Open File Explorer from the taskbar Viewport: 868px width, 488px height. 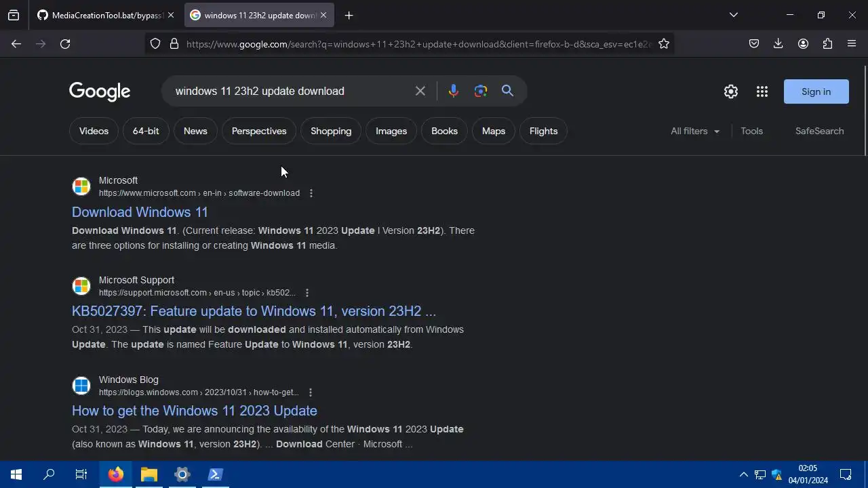[x=149, y=474]
